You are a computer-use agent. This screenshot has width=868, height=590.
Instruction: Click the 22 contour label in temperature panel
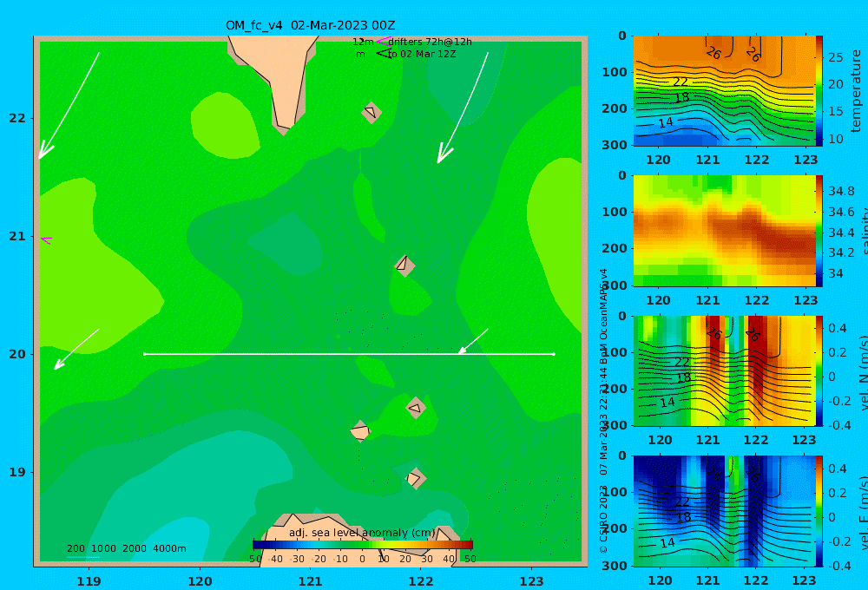[x=681, y=82]
